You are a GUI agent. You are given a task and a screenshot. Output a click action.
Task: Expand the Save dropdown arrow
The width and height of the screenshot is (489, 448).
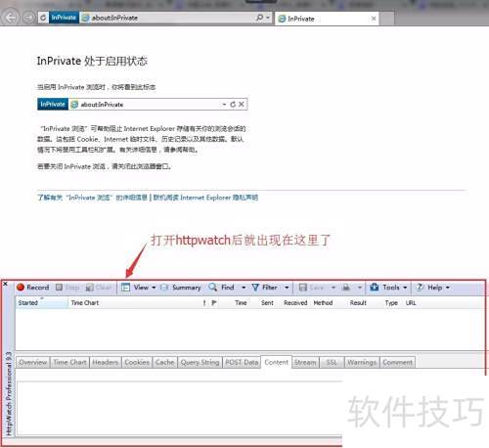point(333,288)
